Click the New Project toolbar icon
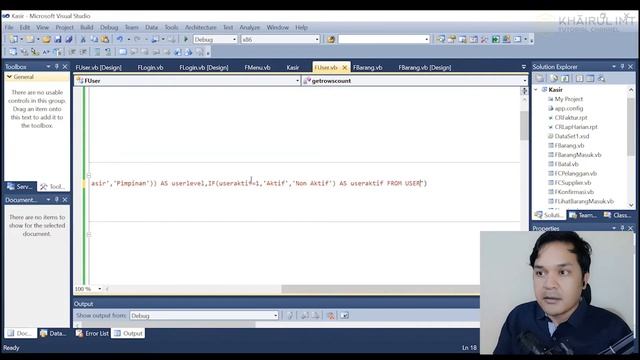 tap(13, 39)
